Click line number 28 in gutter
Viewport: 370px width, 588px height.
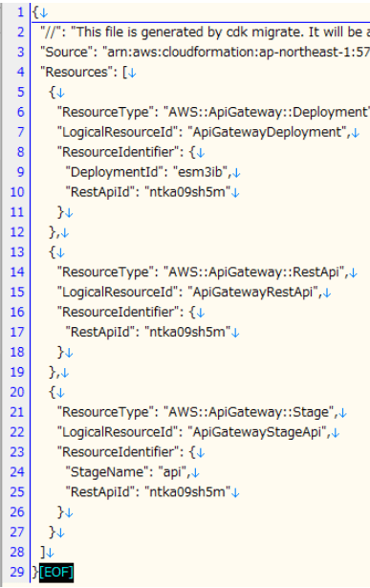[17, 552]
